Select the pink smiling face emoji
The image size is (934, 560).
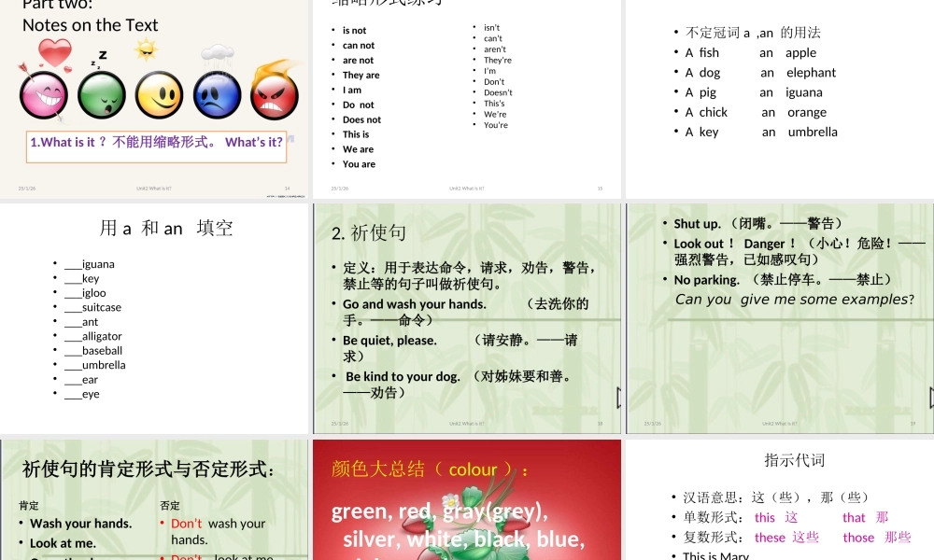tap(44, 95)
